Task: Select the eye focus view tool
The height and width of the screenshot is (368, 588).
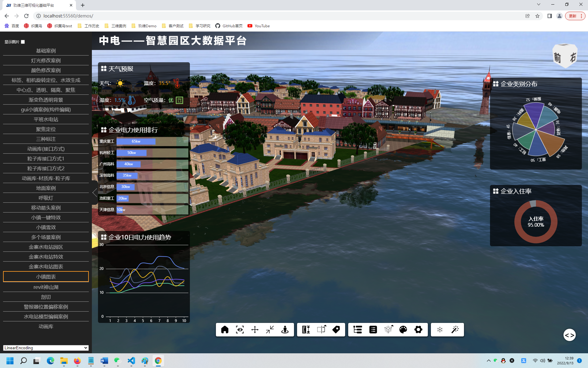Action: coord(240,330)
